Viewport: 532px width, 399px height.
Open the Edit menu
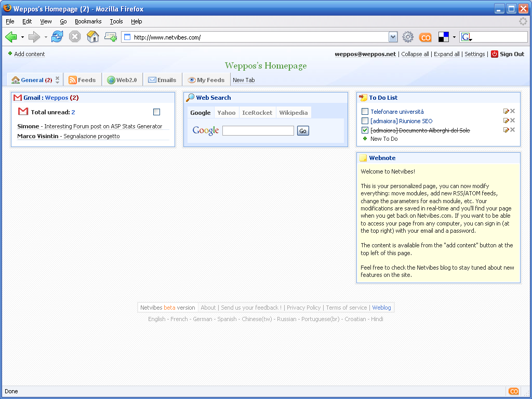(x=27, y=21)
